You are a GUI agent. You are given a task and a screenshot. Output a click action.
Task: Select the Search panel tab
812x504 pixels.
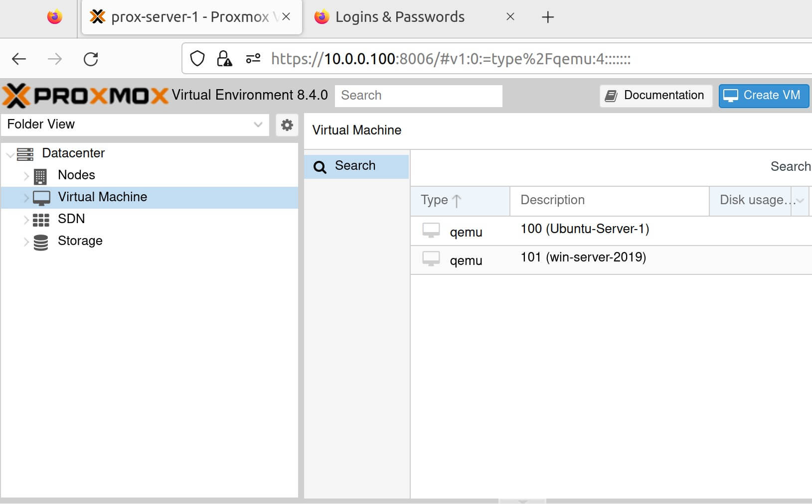[x=356, y=166]
